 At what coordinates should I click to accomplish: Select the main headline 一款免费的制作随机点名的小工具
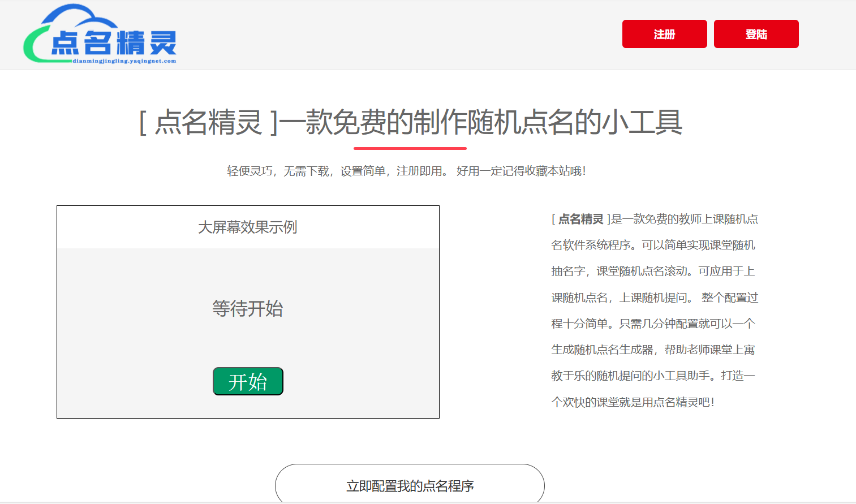point(481,122)
